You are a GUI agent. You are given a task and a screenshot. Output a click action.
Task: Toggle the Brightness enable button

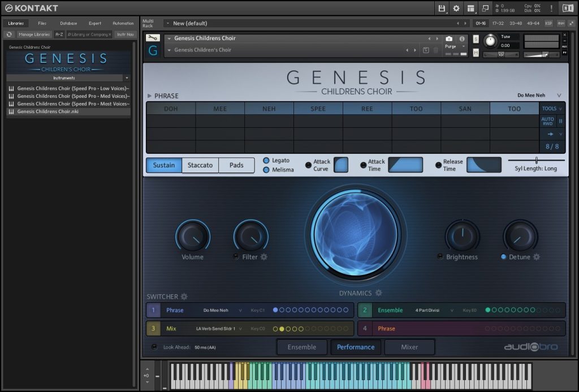pyautogui.click(x=440, y=257)
